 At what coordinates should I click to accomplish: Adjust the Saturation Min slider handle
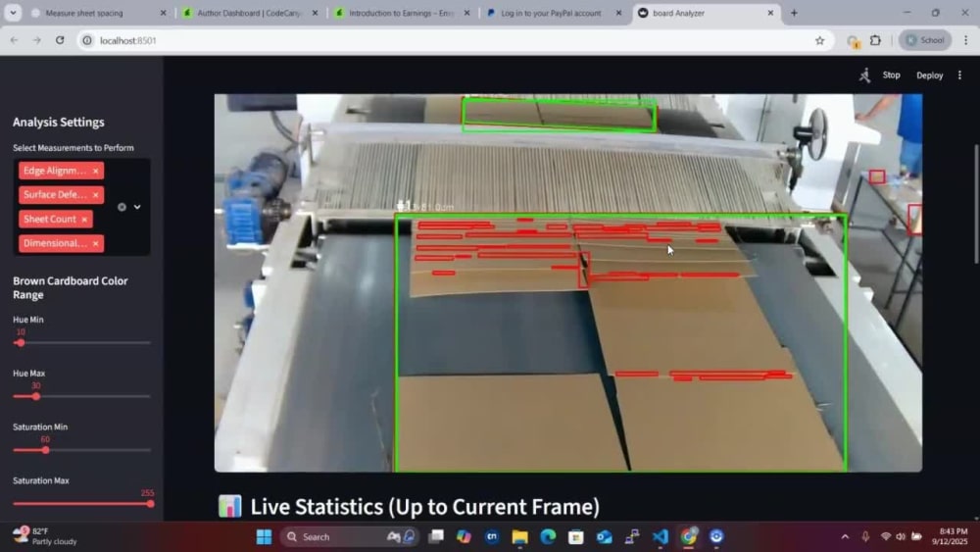(x=45, y=450)
